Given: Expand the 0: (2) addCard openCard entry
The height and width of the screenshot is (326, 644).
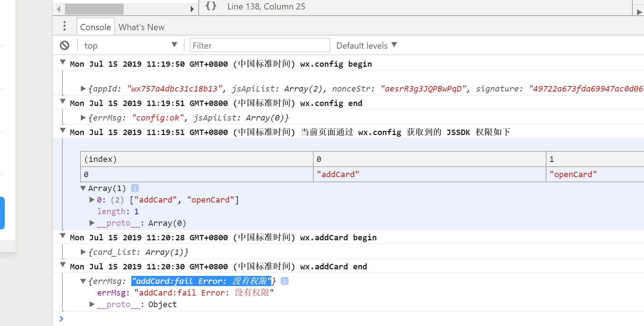Looking at the screenshot, I should (92, 200).
